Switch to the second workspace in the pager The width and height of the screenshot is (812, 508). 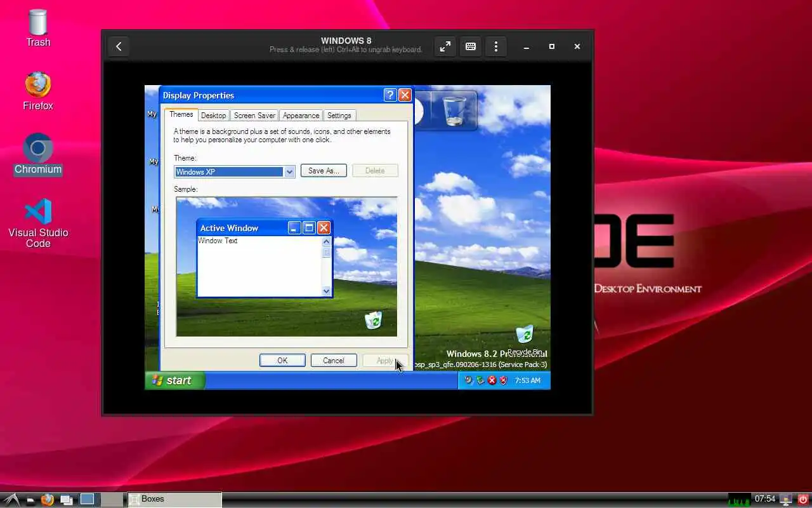coord(112,499)
